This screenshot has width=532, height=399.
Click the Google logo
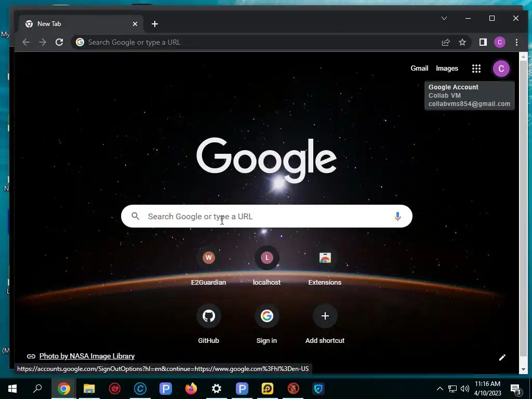click(x=267, y=160)
